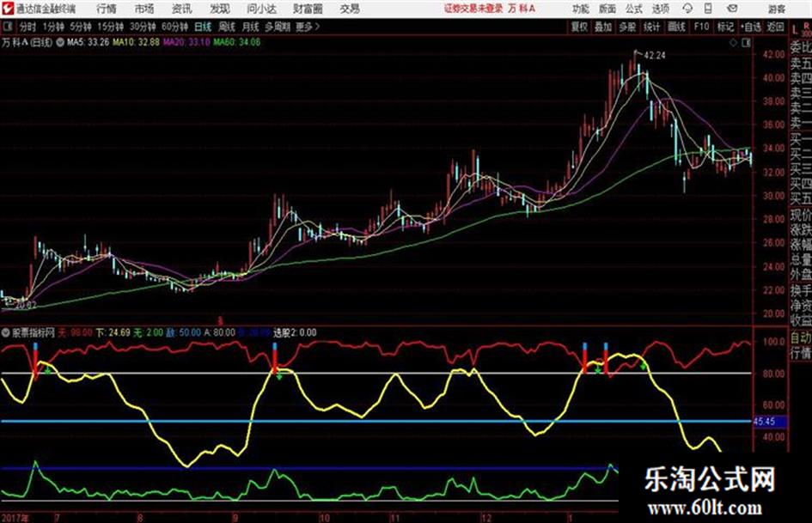The width and height of the screenshot is (812, 523).
Task: Open the 市场 menu
Action: (144, 9)
